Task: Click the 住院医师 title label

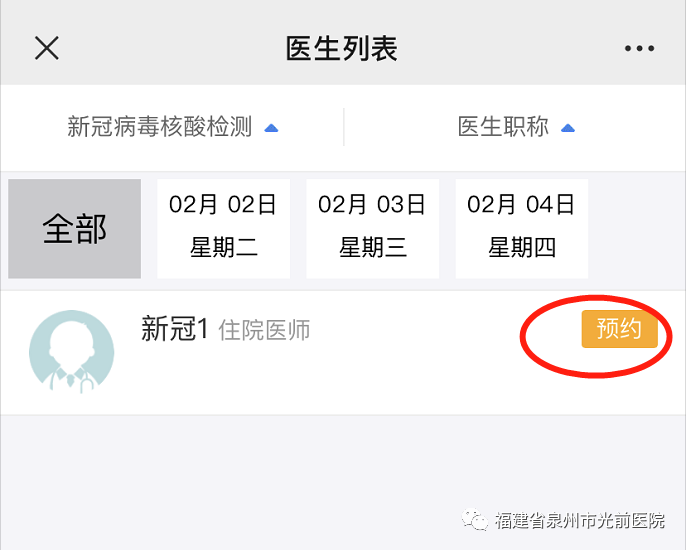Action: tap(264, 330)
